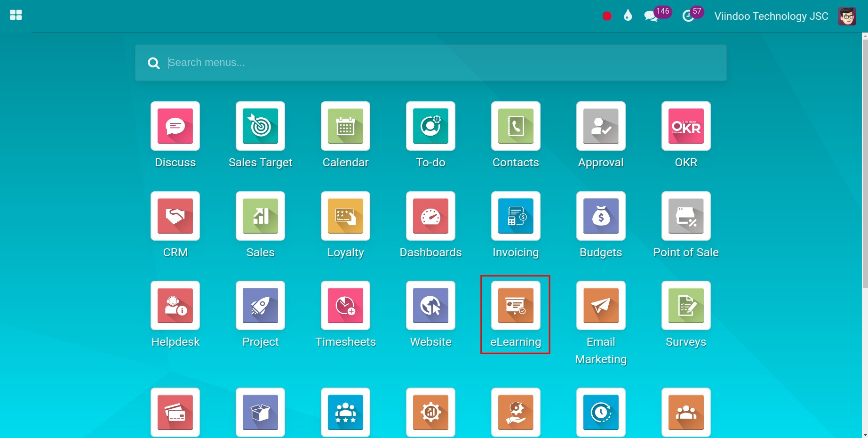
Task: Click the red record dot in top bar
Action: [607, 16]
